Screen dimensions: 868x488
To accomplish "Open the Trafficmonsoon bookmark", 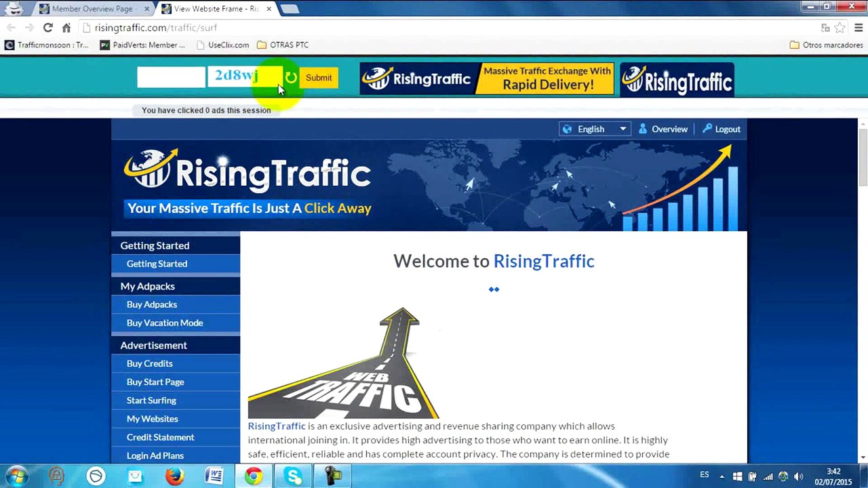I will [47, 45].
